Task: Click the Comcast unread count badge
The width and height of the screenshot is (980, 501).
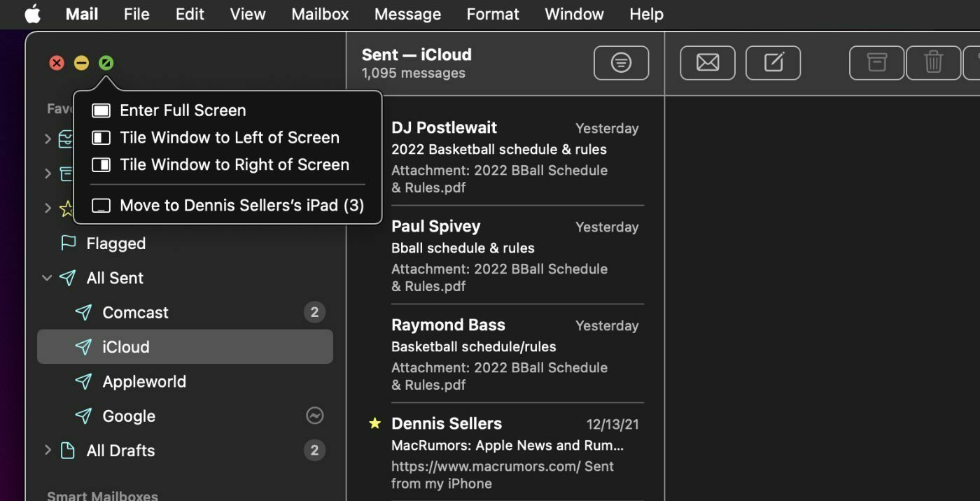Action: click(314, 312)
